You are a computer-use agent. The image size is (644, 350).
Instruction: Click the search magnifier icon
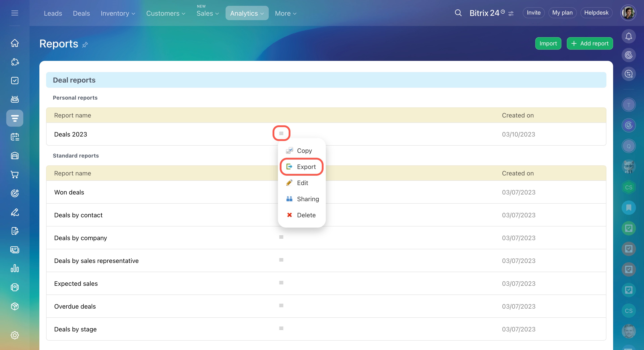pos(458,13)
